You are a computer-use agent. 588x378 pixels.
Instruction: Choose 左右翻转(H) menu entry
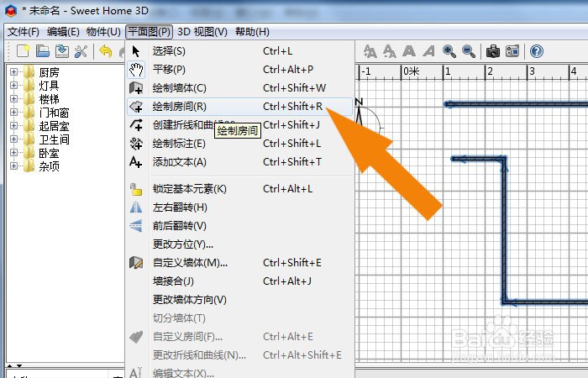pos(239,207)
